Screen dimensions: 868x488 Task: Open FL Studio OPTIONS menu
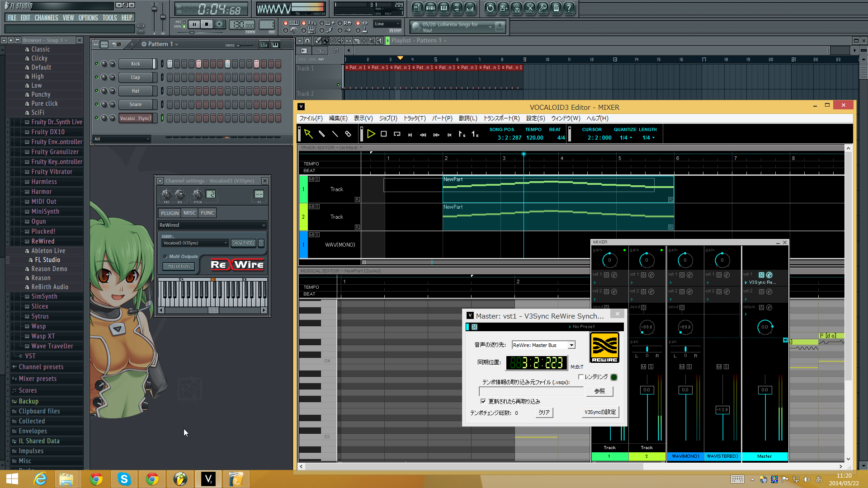(88, 18)
